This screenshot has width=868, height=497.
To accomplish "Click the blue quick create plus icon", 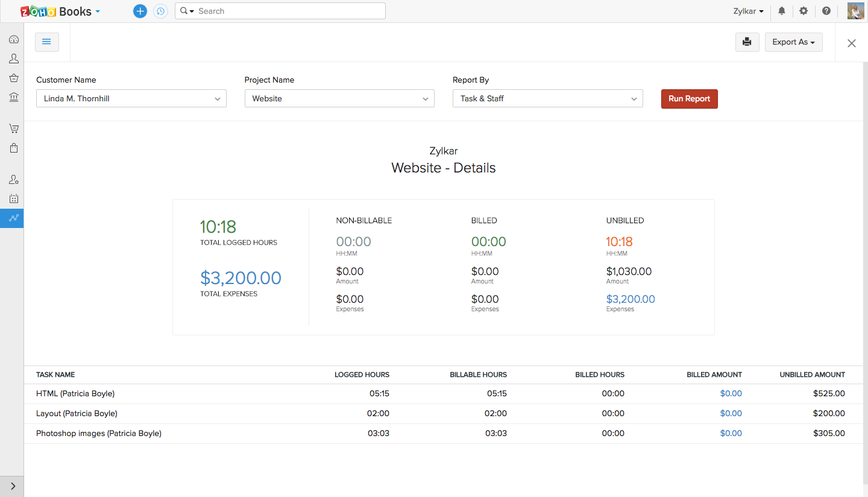I will (140, 11).
